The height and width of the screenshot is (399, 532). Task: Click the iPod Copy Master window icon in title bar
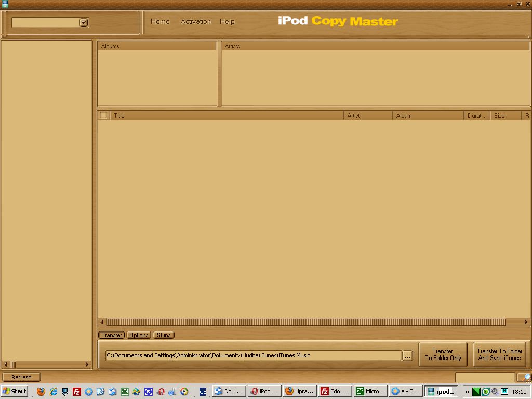(x=5, y=4)
